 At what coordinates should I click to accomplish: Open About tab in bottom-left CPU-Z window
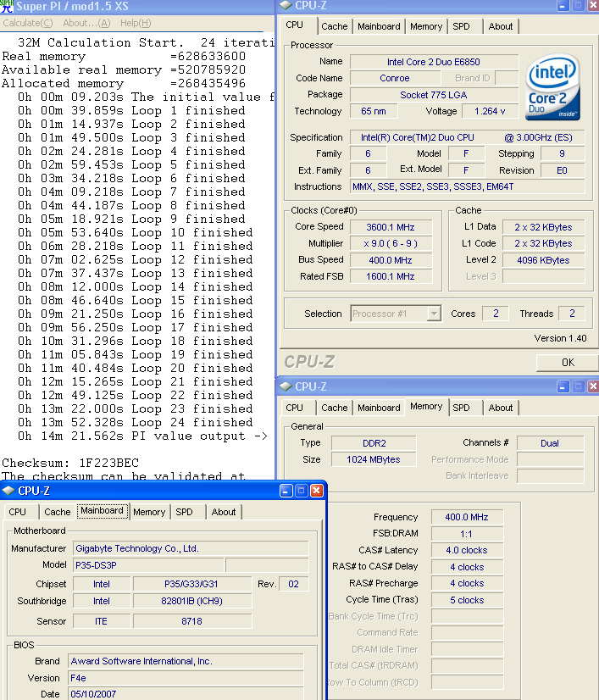tap(223, 512)
